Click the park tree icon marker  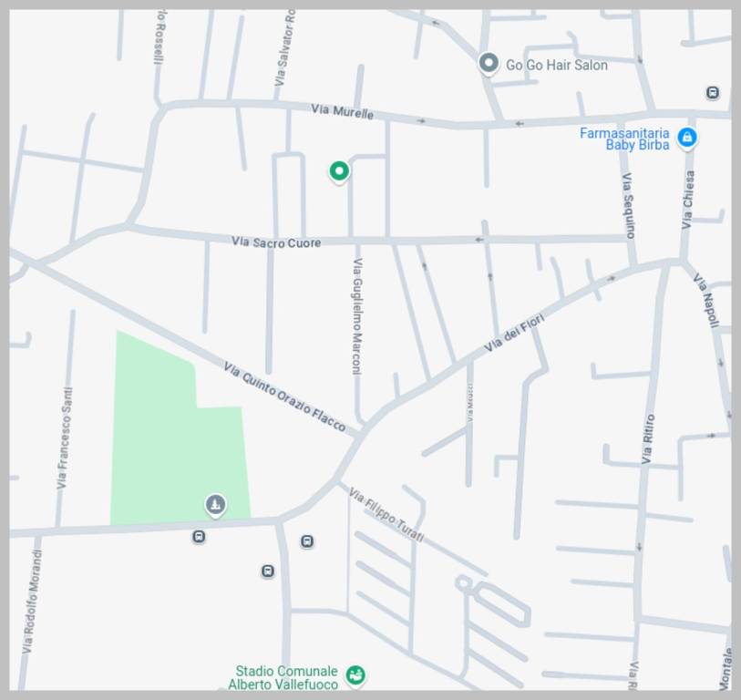coord(215,505)
